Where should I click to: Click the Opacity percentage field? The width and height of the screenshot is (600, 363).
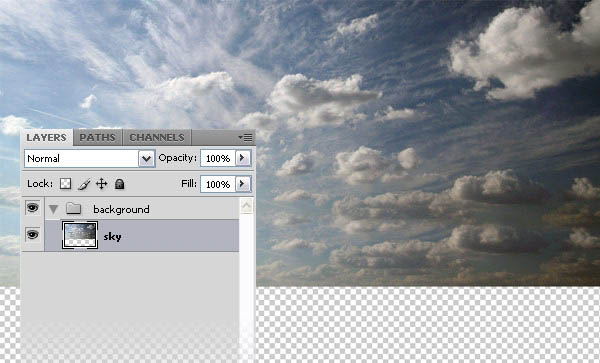(x=218, y=158)
